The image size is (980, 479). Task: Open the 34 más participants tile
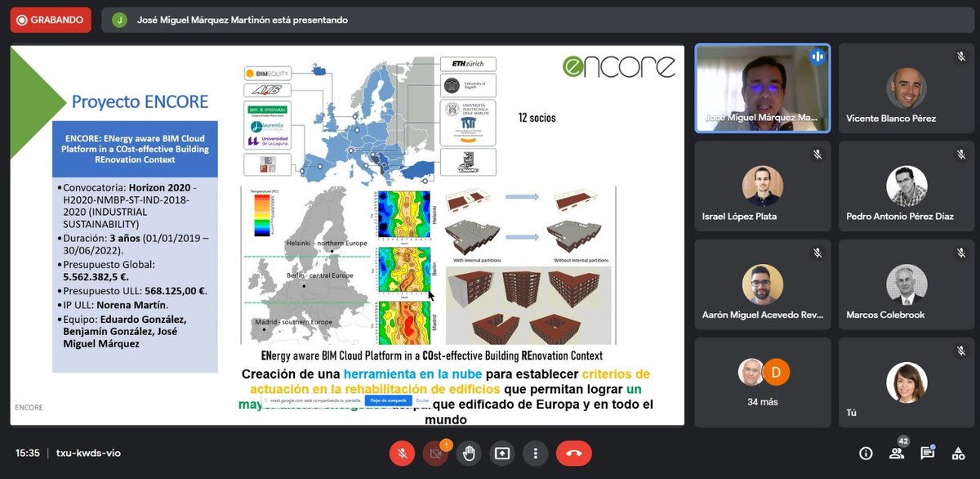pyautogui.click(x=763, y=382)
